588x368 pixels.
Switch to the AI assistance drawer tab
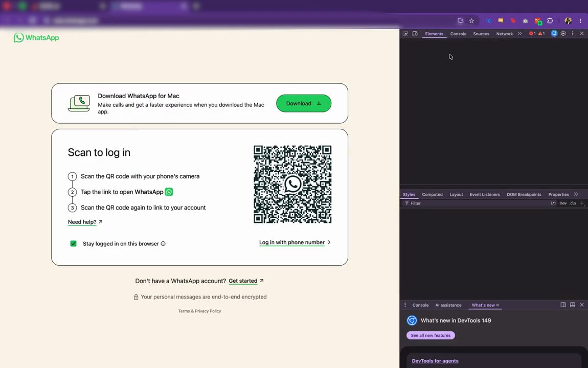(x=448, y=305)
